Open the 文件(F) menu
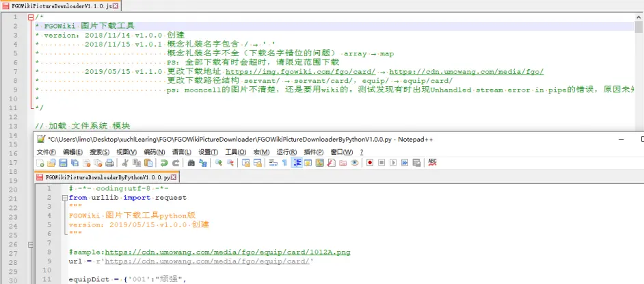This screenshot has height=284, width=644. [x=46, y=152]
